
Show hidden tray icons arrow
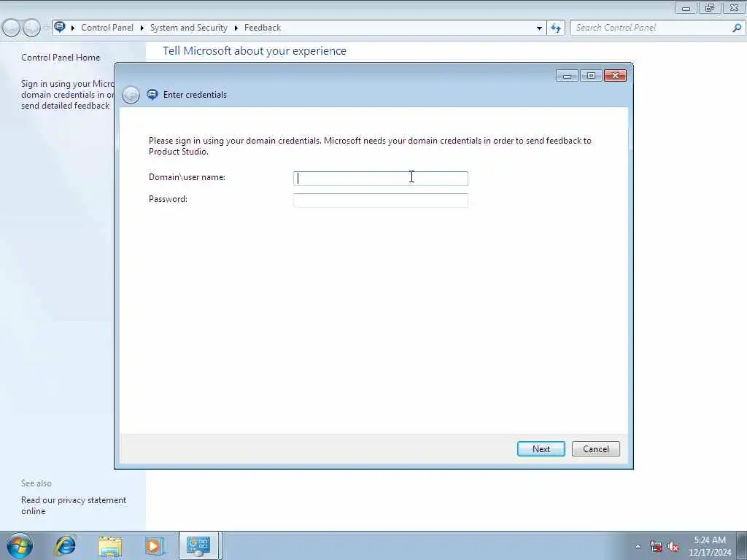coord(638,546)
